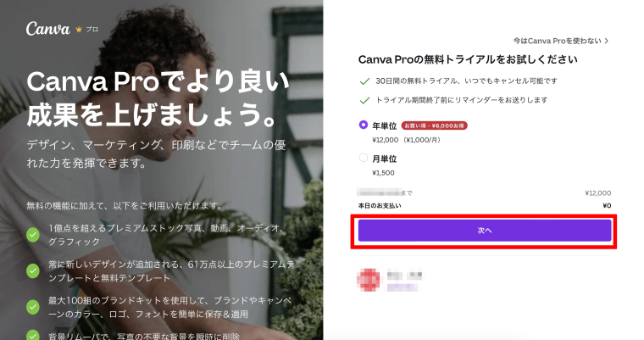Click checkmark next to 30日間の無料トライアル
Viewport: 644px width, 340px height.
pos(364,81)
